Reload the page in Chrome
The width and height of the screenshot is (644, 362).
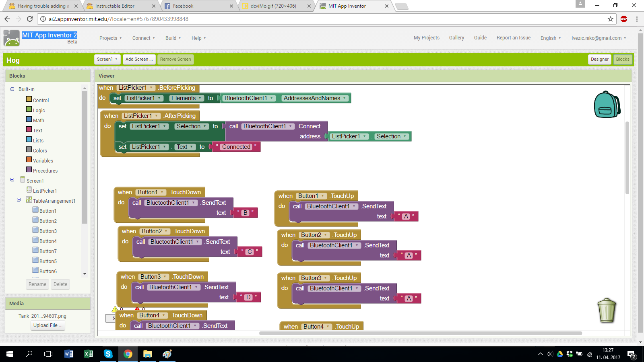(x=29, y=19)
